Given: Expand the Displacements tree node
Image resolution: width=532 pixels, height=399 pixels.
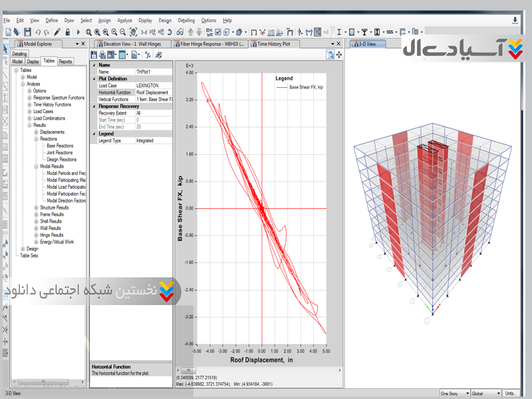Looking at the screenshot, I should tap(37, 132).
